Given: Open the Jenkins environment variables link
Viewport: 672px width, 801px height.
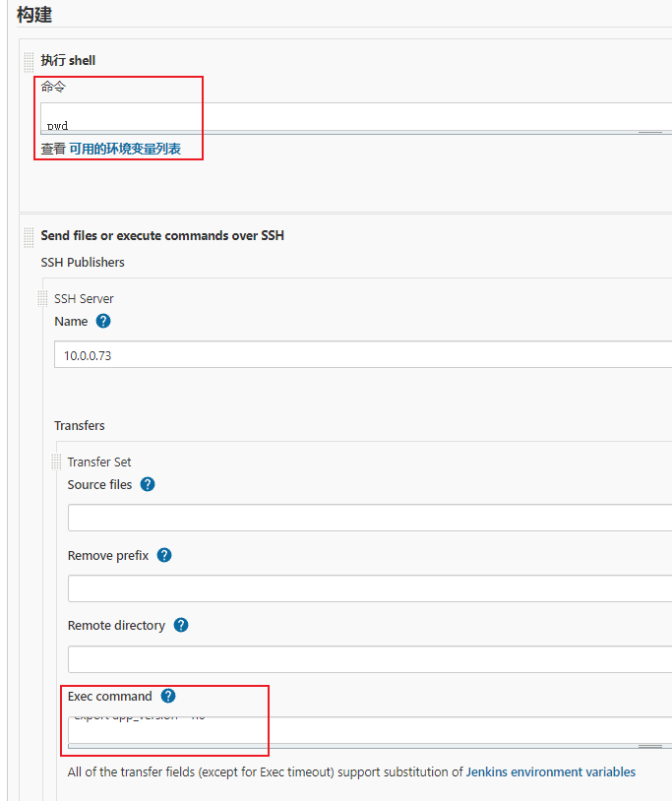Looking at the screenshot, I should pos(550,772).
